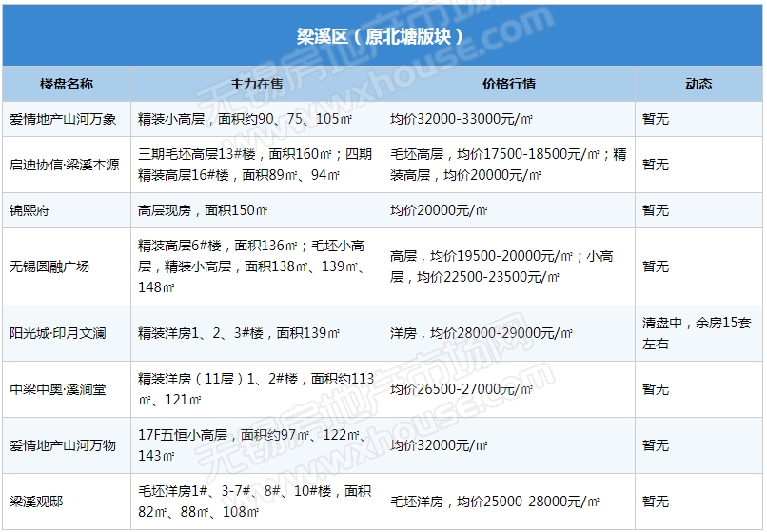Click the 毛坯洋房，均价25000-28000元/㎡ price cell

[x=495, y=502]
